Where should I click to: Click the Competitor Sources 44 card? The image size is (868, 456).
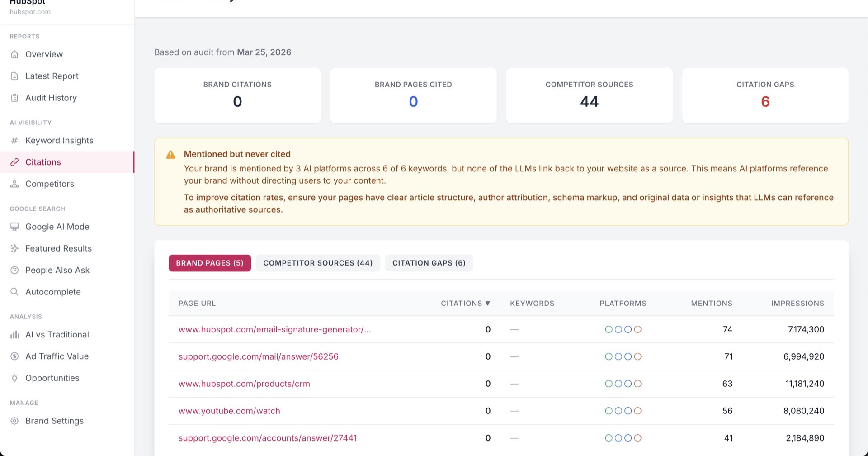tap(589, 95)
